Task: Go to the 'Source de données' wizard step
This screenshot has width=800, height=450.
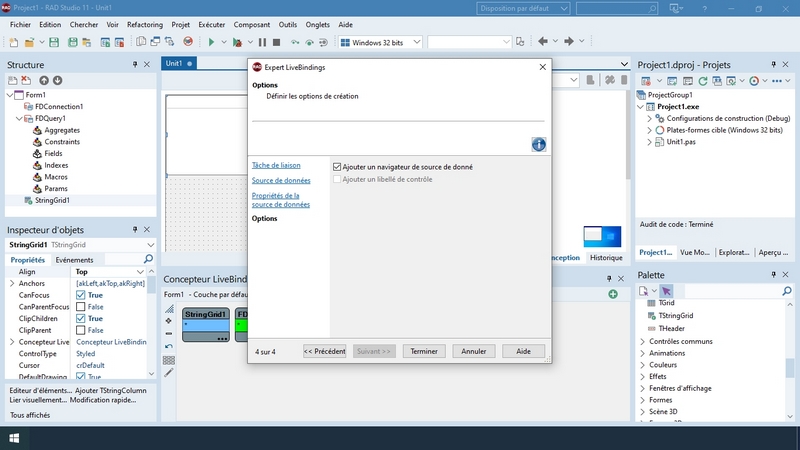Action: point(280,180)
